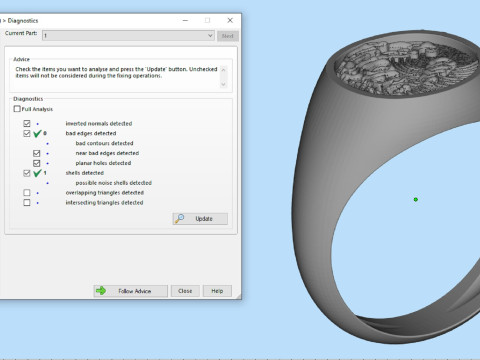Open the Current Part dropdown
This screenshot has width=480, height=360.
128,36
